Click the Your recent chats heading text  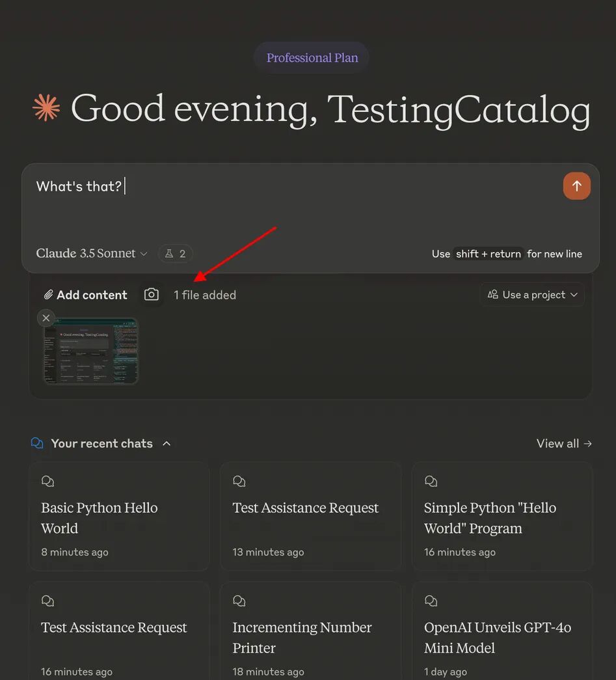coord(102,444)
